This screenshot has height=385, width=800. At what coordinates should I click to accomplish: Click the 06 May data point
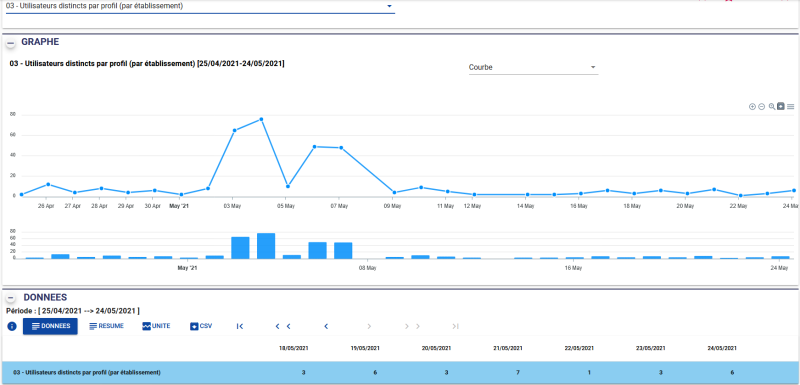(314, 147)
